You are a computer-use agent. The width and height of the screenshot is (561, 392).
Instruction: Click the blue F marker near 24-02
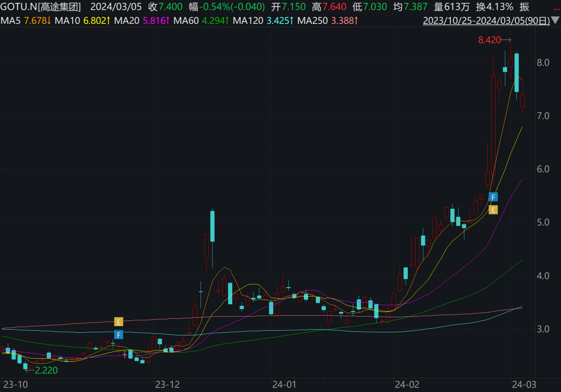pos(493,197)
